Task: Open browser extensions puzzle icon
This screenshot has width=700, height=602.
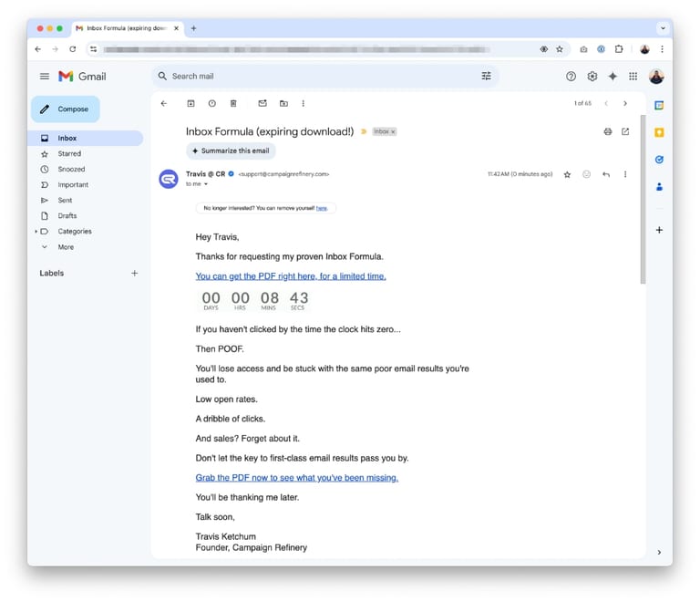Action: coord(619,49)
